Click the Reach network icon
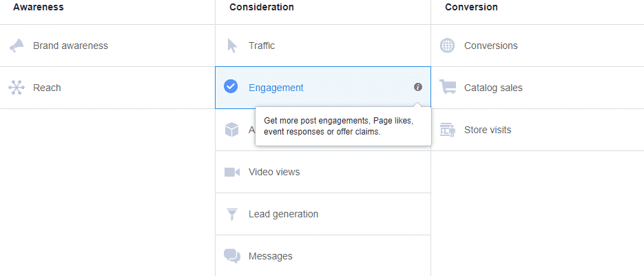The width and height of the screenshot is (644, 276). (x=17, y=88)
